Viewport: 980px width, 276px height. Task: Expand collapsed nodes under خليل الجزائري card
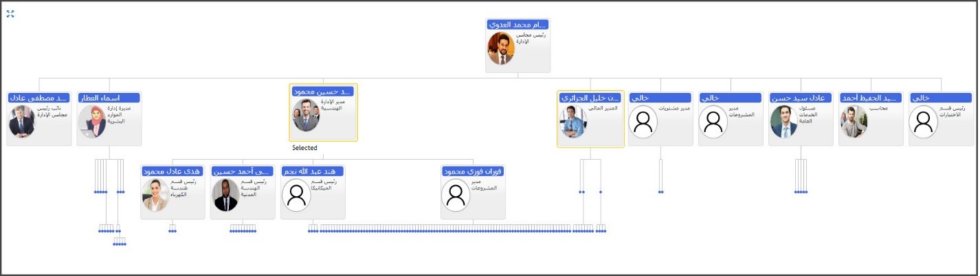pyautogui.click(x=591, y=192)
